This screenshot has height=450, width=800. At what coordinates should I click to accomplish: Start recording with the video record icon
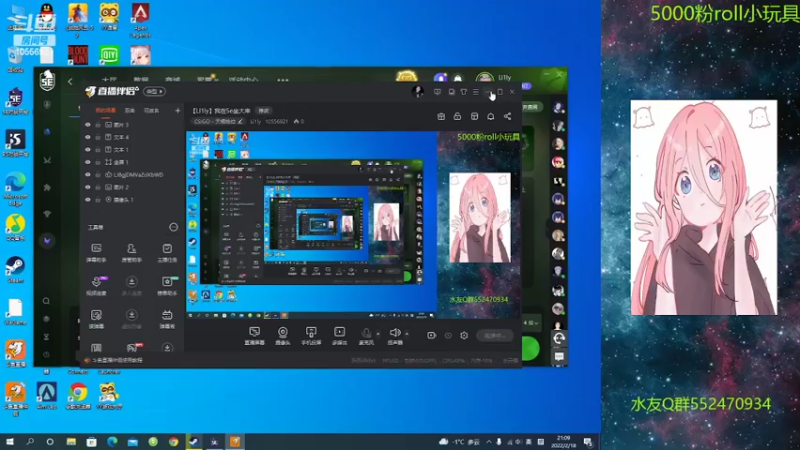point(431,335)
